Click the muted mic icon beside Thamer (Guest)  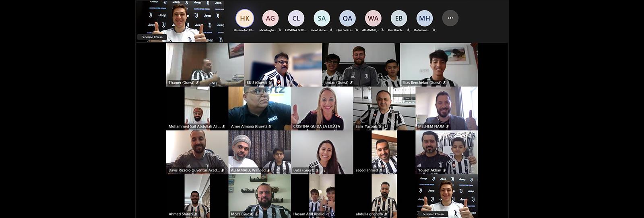point(198,82)
